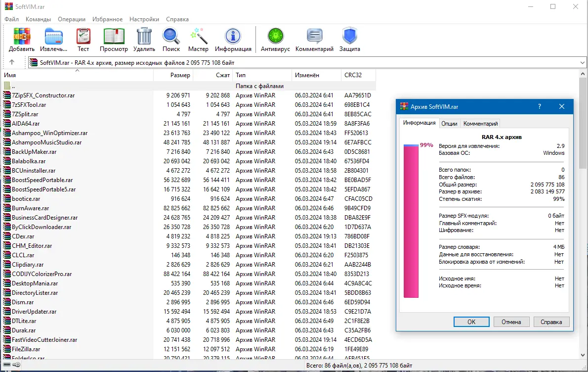This screenshot has height=372, width=588.
Task: Click the Удалить trash can icon
Action: tap(144, 37)
